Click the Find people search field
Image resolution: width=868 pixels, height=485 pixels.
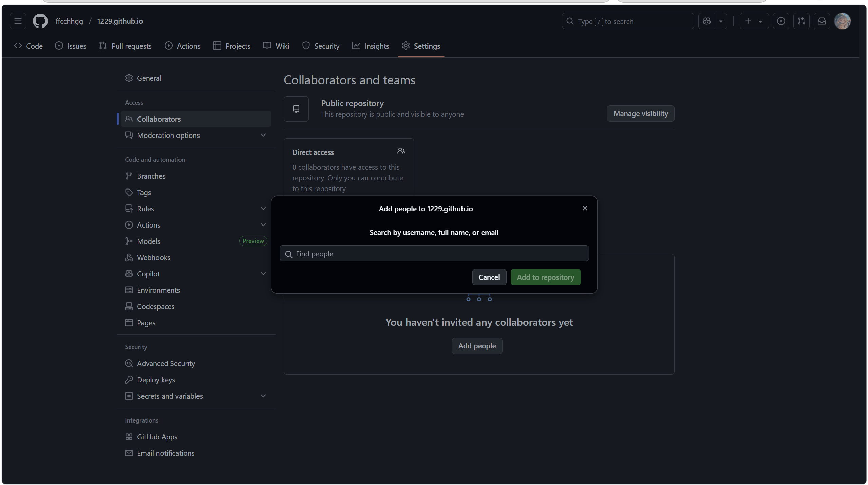click(434, 254)
